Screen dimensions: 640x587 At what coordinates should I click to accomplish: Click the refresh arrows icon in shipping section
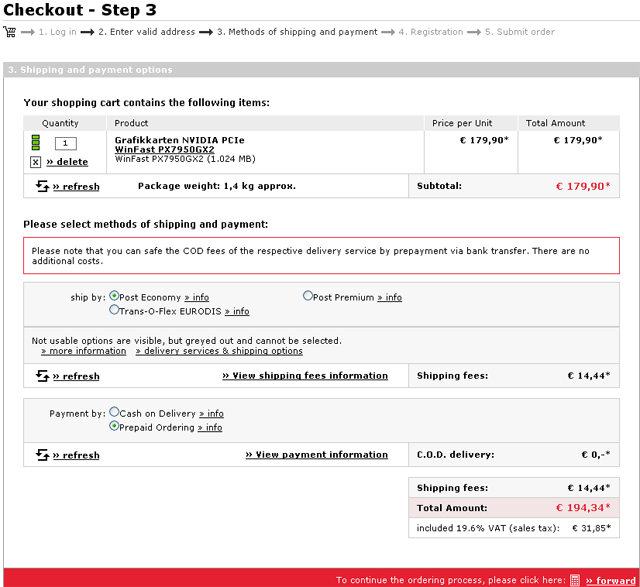[42, 376]
